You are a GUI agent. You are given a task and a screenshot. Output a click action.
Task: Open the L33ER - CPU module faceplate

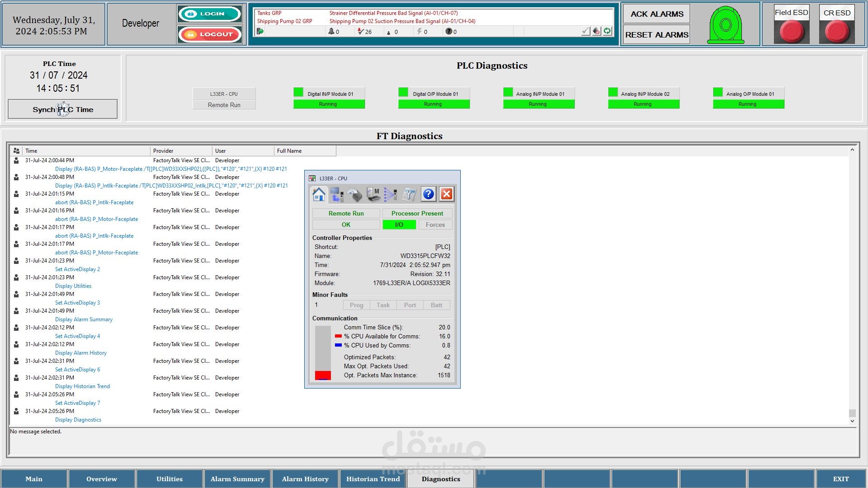point(224,94)
